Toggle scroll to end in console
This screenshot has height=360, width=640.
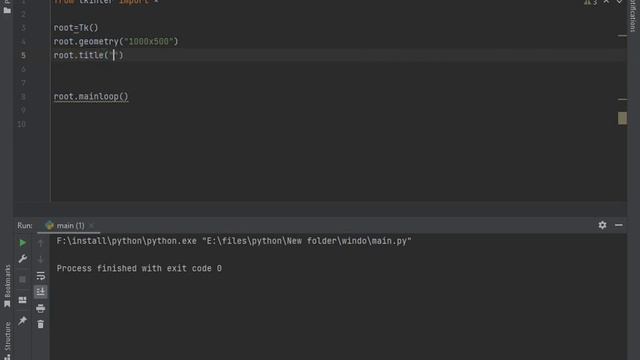click(x=40, y=291)
